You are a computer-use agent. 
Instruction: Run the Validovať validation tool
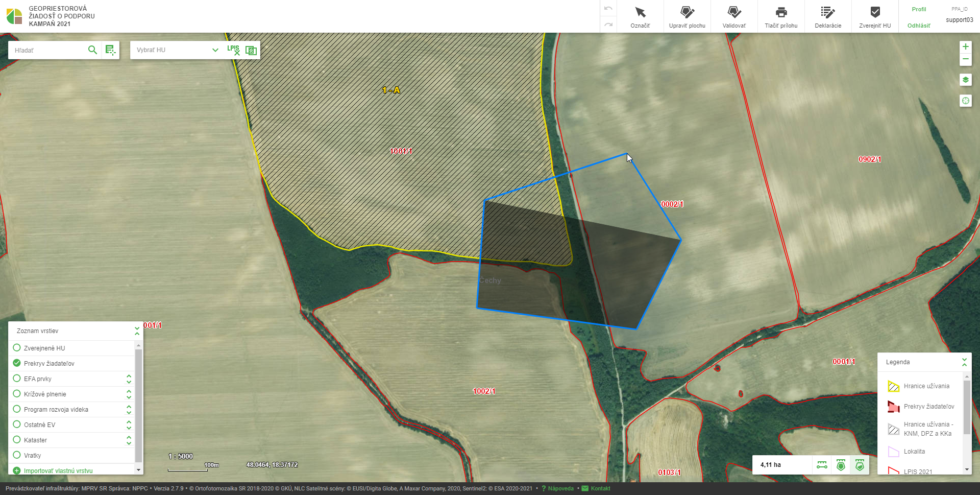click(734, 17)
